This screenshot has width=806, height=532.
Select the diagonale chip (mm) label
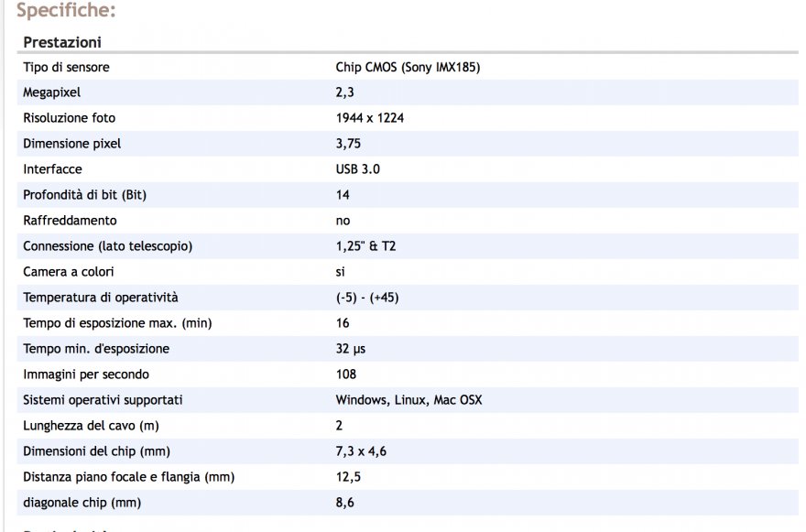click(82, 503)
